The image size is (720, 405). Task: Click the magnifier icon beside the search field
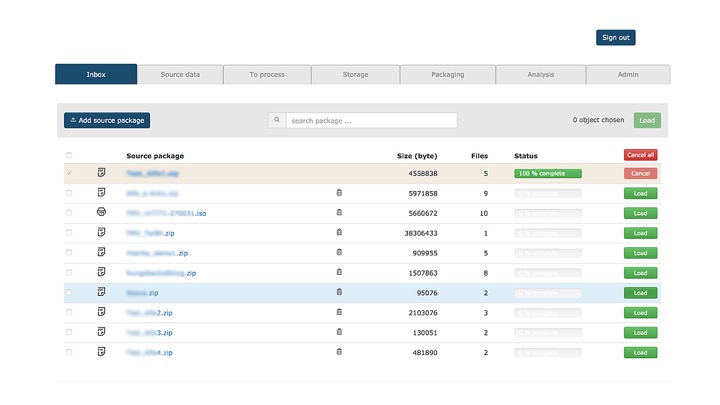(277, 121)
